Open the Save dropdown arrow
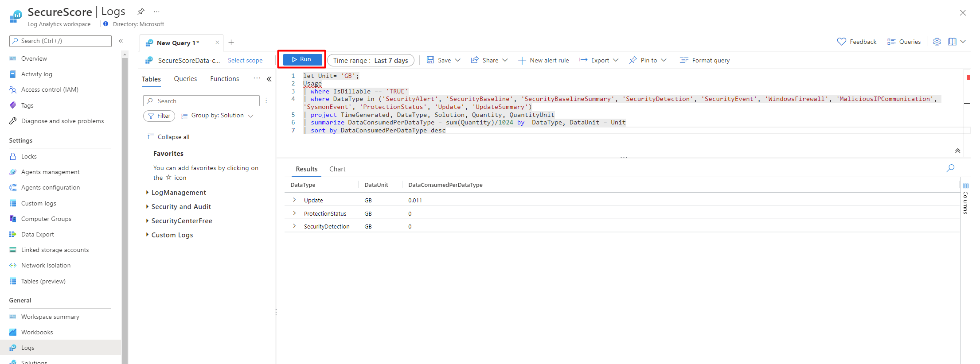Screen dimensions: 980x364 tap(458, 60)
